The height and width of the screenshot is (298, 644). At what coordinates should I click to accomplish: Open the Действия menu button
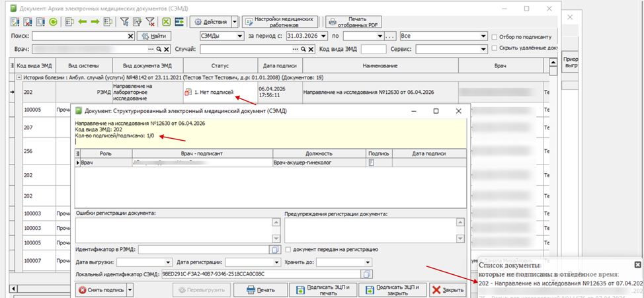(x=209, y=22)
